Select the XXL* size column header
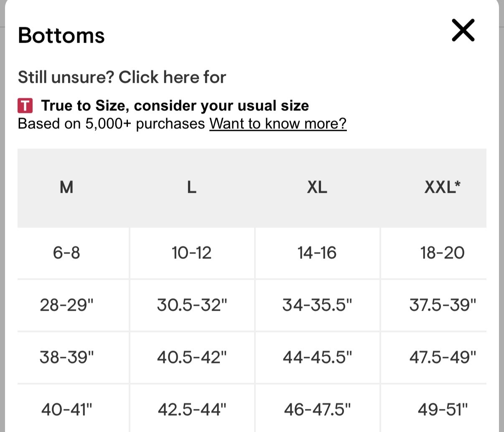Image resolution: width=504 pixels, height=432 pixels. coord(442,187)
